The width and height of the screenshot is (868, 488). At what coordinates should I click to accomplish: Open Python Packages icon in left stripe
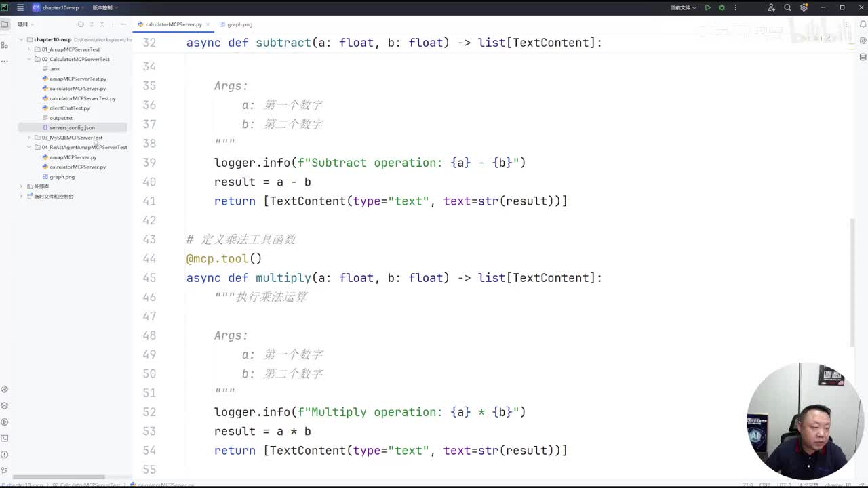coord(5,389)
